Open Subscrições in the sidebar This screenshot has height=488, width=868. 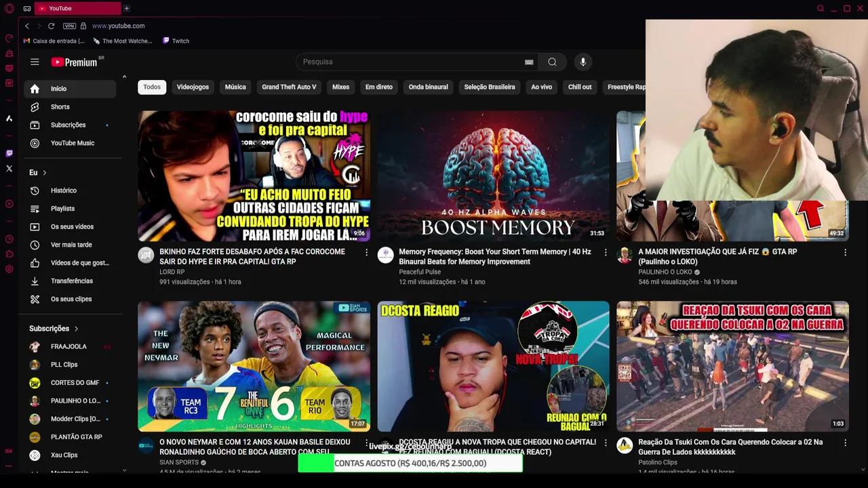pyautogui.click(x=70, y=125)
